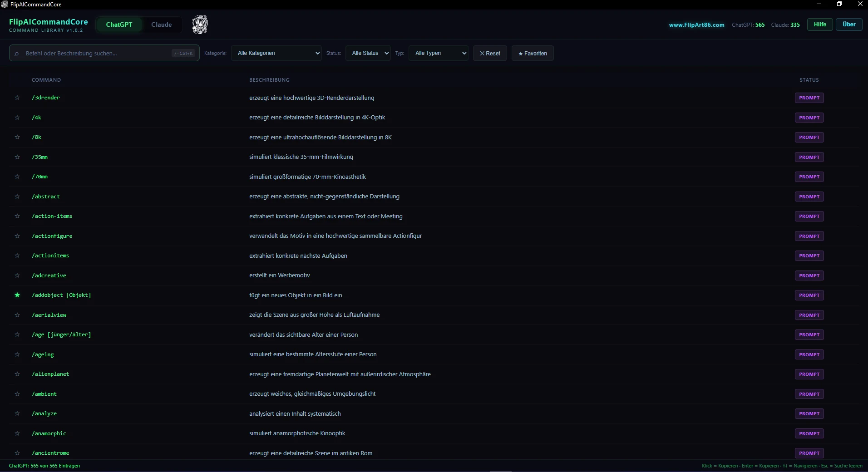
Task: Click the search magnifier icon
Action: (17, 54)
